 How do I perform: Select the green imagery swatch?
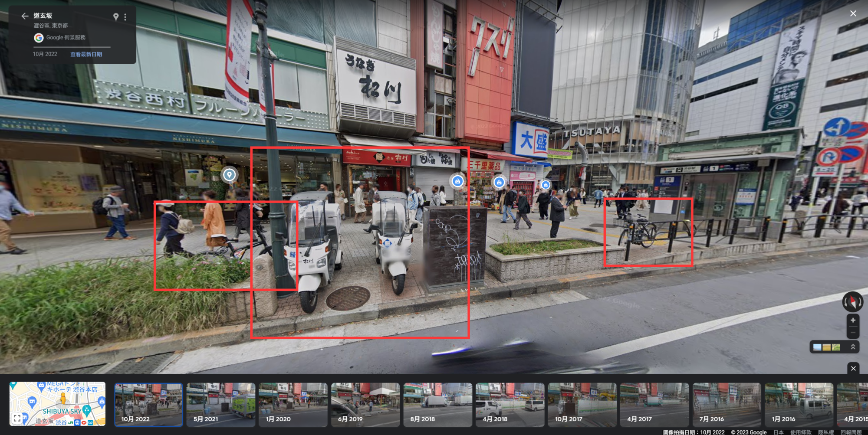[836, 347]
